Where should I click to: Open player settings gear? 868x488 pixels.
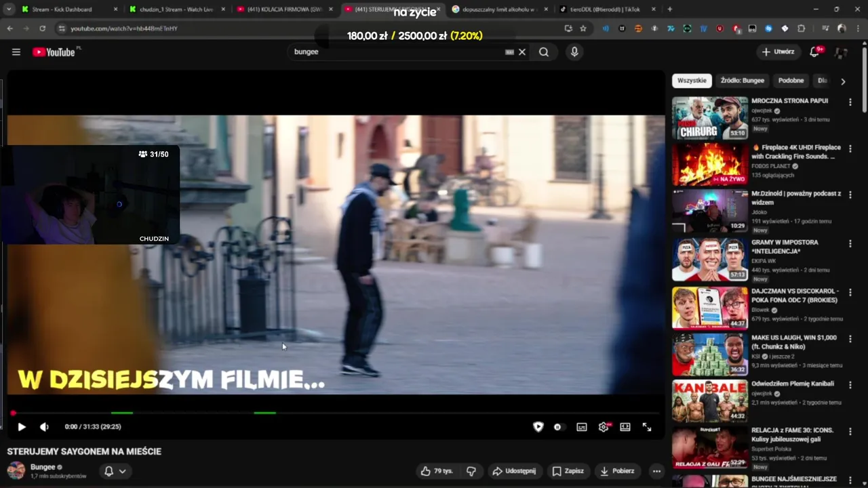(x=604, y=427)
